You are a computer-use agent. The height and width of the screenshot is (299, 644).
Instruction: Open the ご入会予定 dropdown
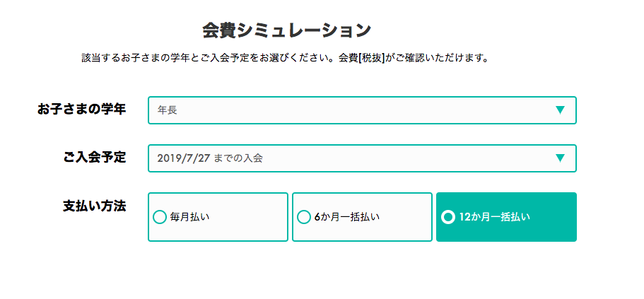pyautogui.click(x=362, y=158)
